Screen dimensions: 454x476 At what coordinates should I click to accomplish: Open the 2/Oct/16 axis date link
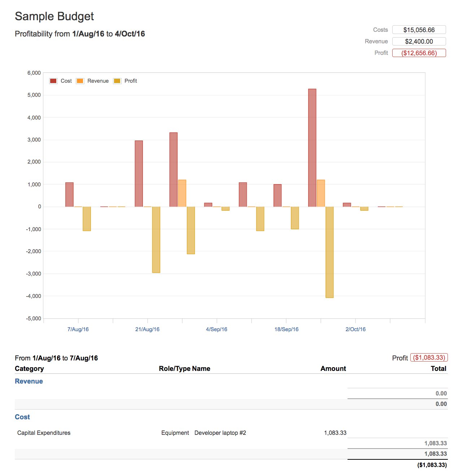point(355,329)
